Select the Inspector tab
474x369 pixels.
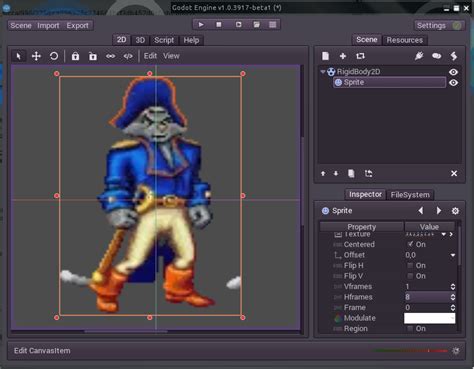[x=365, y=194]
